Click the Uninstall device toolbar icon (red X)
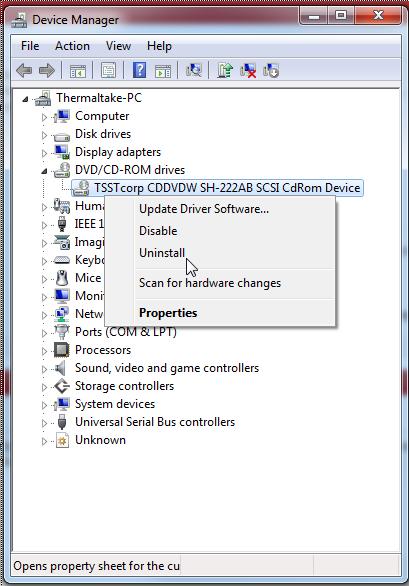Screen dimensions: 409x586 248,70
